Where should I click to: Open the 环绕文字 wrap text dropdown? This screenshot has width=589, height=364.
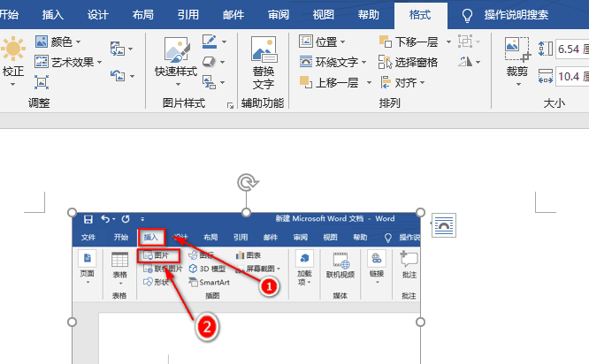click(333, 62)
